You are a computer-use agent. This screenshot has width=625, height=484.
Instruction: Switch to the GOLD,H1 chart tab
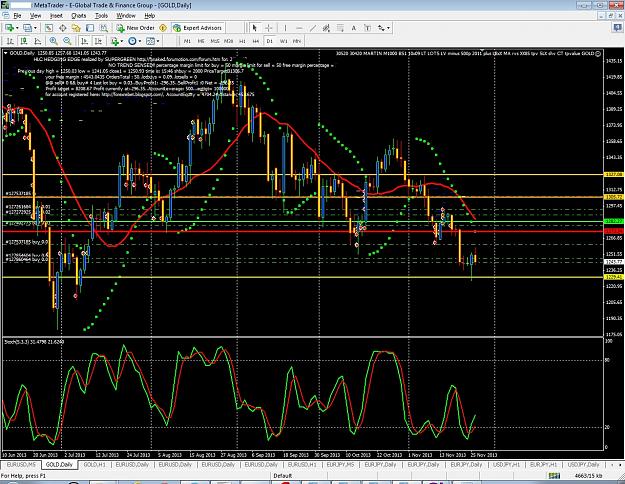click(94, 465)
